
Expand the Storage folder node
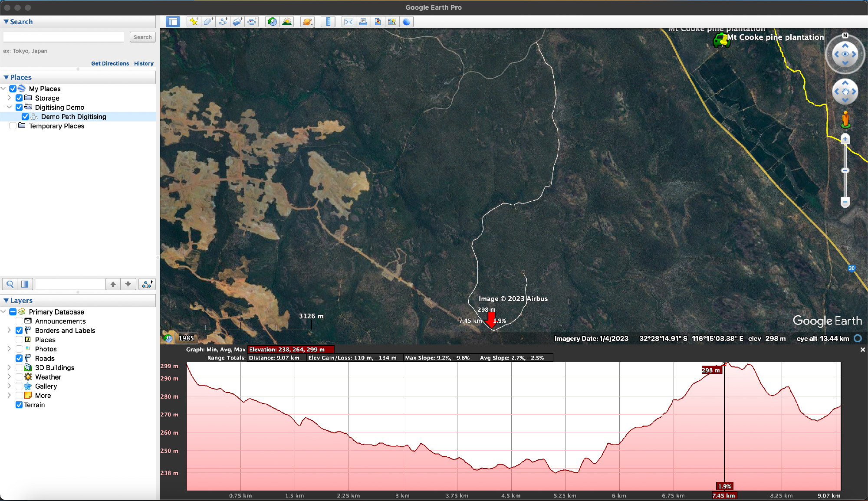click(9, 98)
